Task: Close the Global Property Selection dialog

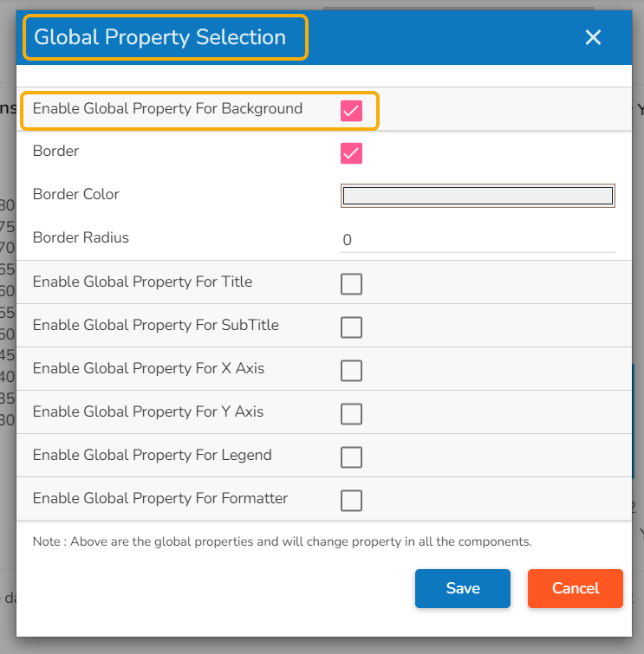Action: pyautogui.click(x=593, y=37)
